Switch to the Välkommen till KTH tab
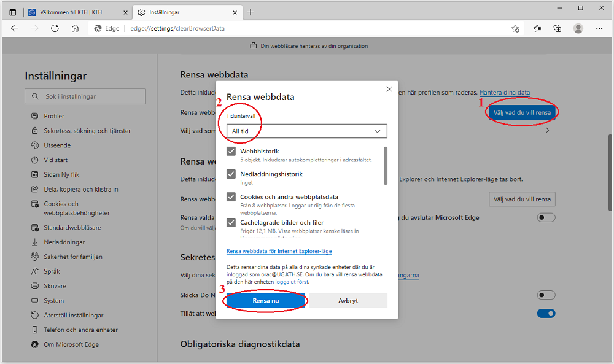Viewport: 614px width, 364px height. [x=77, y=12]
